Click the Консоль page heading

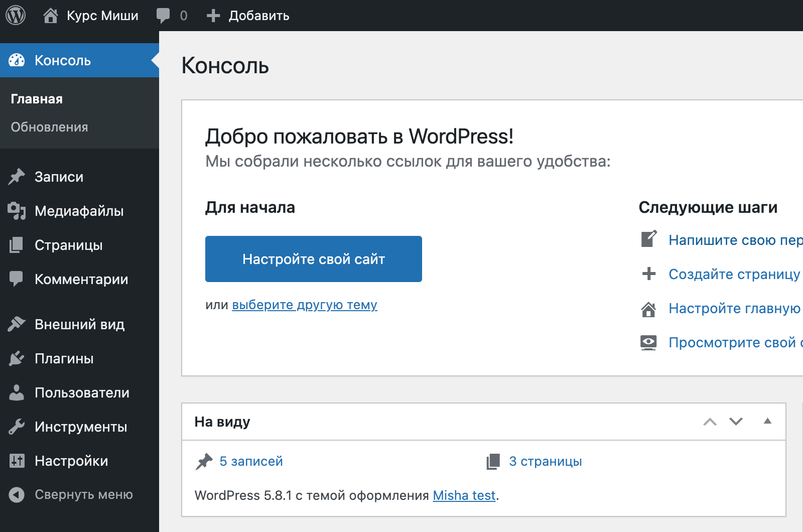(x=225, y=65)
